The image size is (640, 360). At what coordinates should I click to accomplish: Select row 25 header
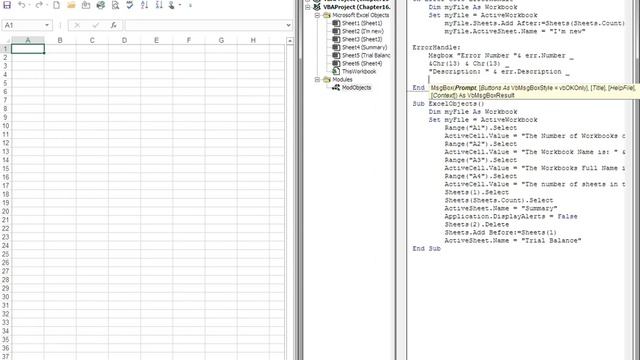(x=6, y=254)
